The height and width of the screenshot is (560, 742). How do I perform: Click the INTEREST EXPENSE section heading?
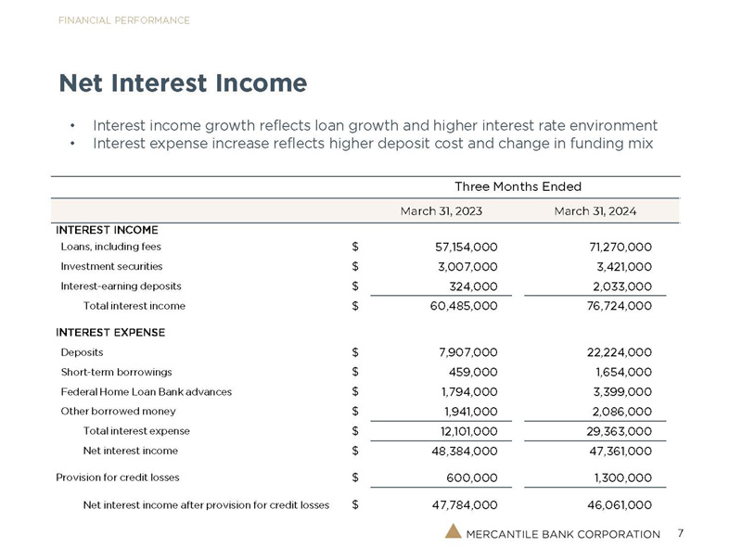point(110,332)
